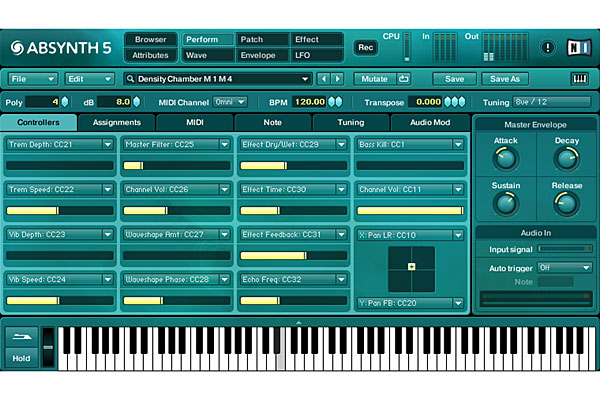The height and width of the screenshot is (400, 600).
Task: Open the Echo Freq CC32 dropdown
Action: [x=293, y=279]
